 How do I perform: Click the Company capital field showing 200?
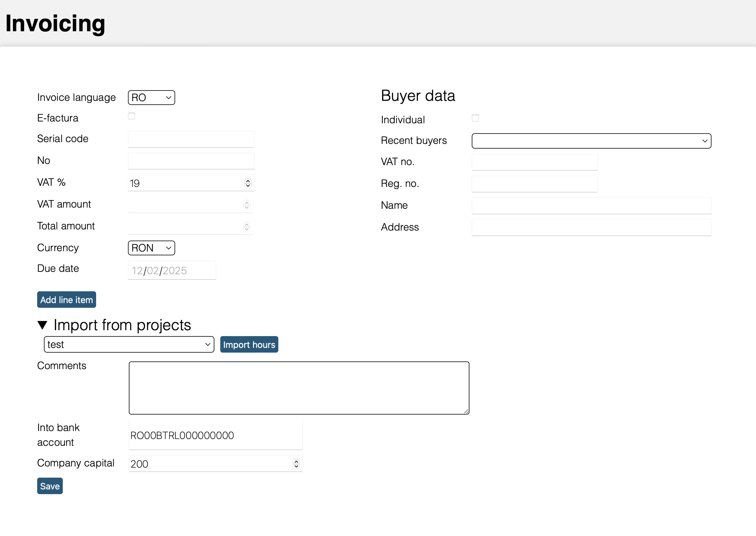(216, 464)
